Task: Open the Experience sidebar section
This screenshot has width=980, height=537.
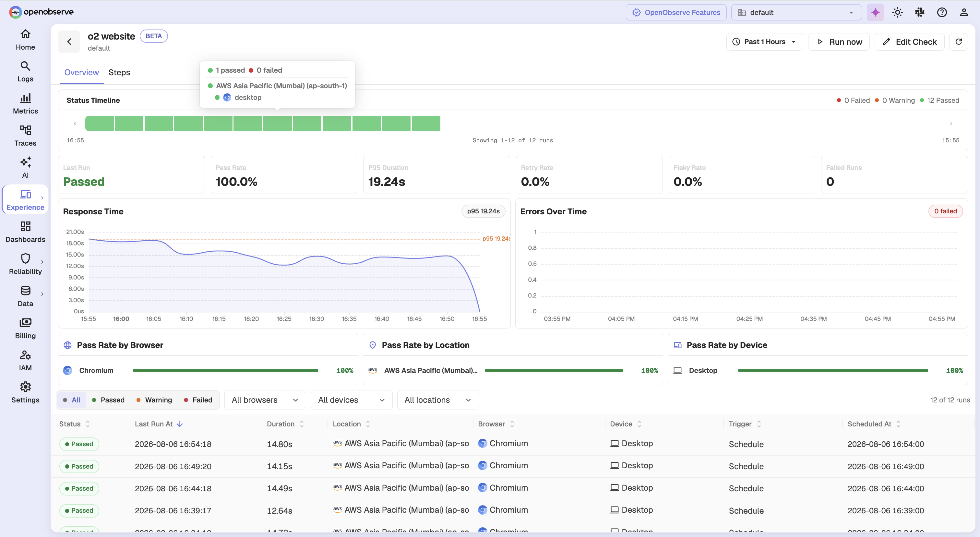Action: 25,200
